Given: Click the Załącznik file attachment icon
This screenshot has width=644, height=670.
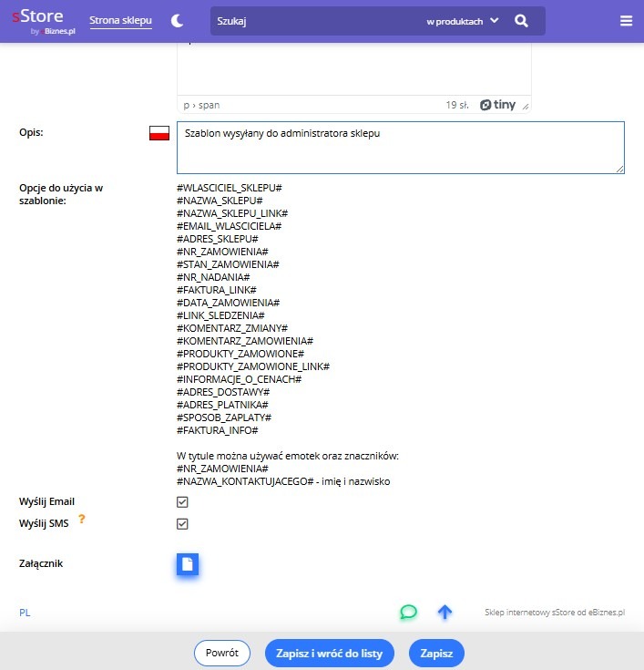Looking at the screenshot, I should click(x=187, y=564).
